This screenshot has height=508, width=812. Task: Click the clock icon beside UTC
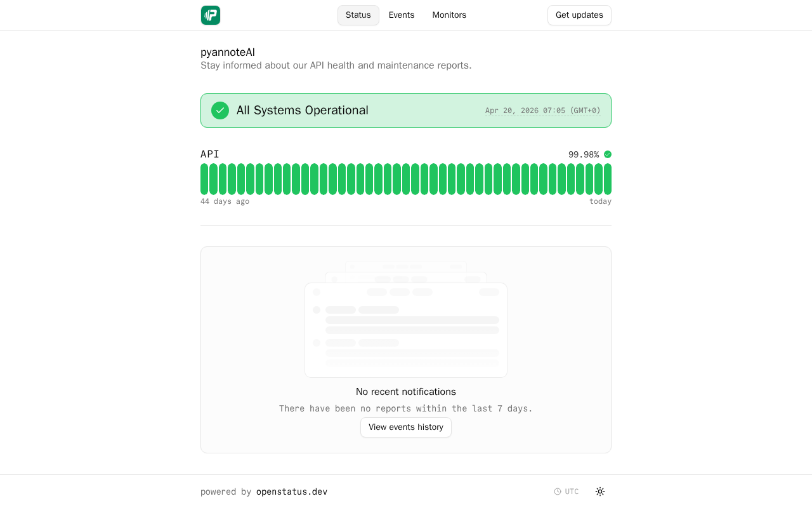click(558, 491)
